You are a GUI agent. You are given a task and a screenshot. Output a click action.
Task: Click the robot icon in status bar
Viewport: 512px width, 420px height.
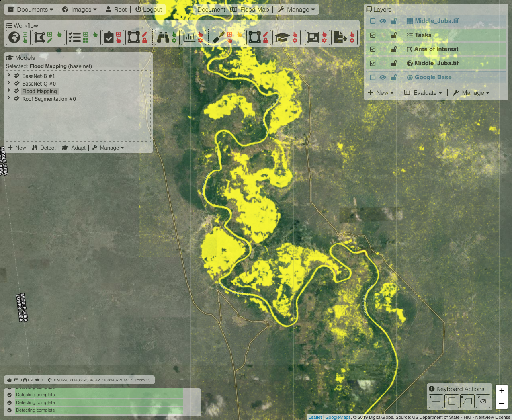10,380
